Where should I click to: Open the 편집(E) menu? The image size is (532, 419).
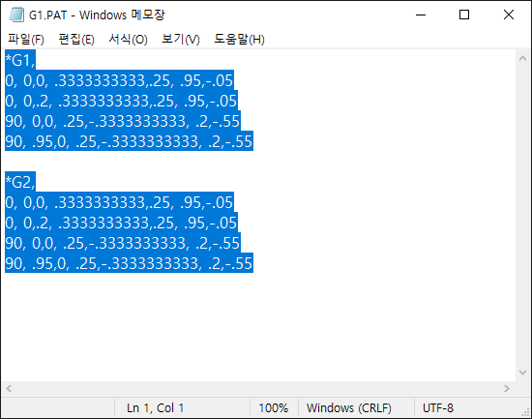(76, 40)
